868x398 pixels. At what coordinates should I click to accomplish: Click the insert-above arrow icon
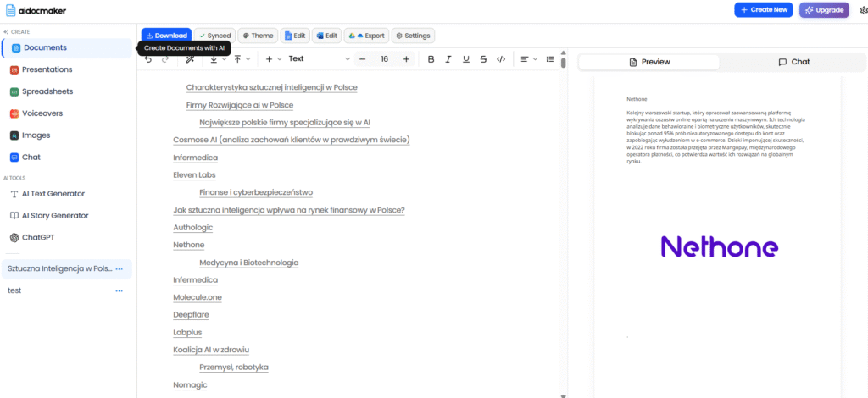[238, 59]
